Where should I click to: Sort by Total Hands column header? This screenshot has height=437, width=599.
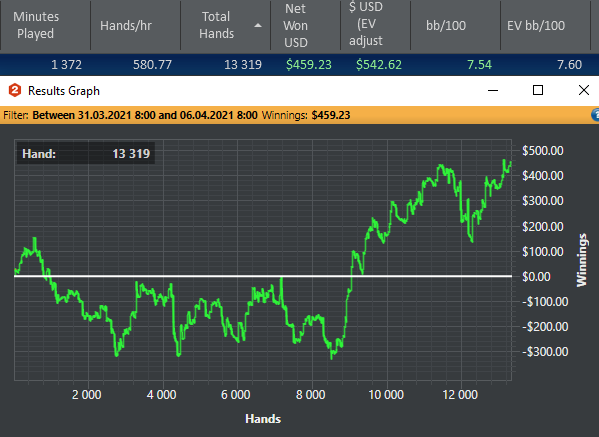click(x=225, y=25)
